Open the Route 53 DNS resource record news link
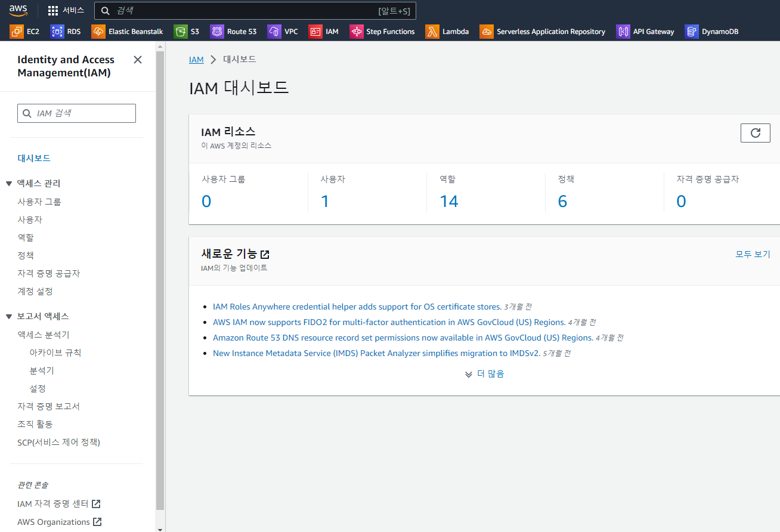 (x=403, y=338)
